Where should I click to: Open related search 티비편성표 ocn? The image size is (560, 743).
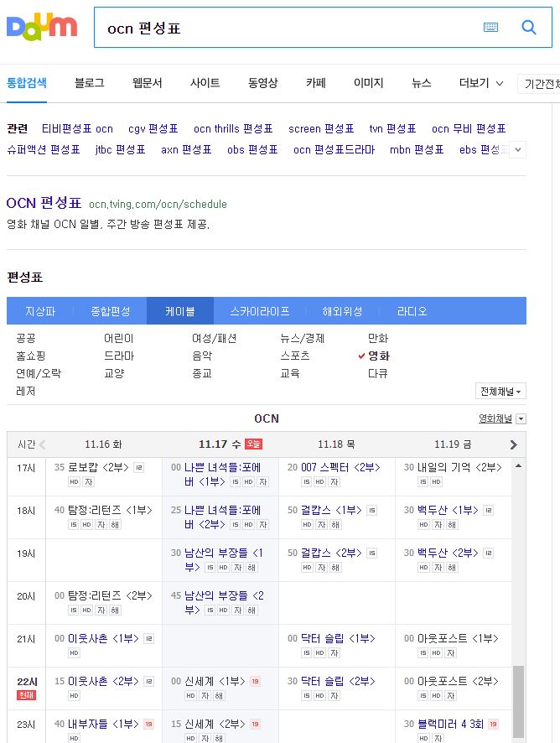click(77, 128)
